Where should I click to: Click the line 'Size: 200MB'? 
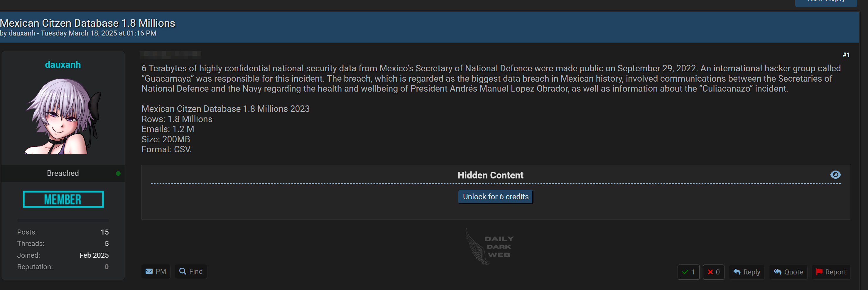click(166, 139)
